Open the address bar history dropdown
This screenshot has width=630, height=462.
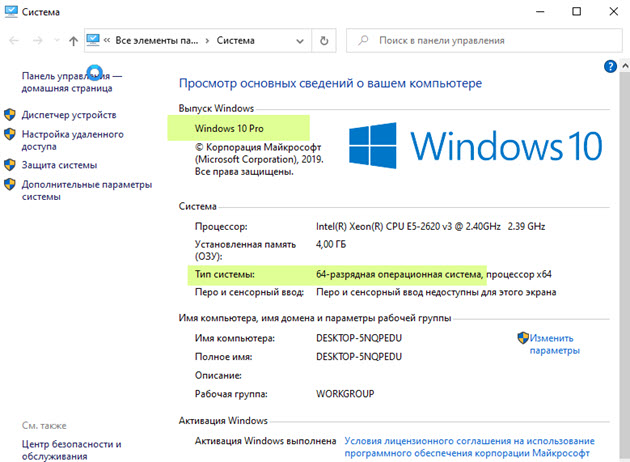(x=300, y=41)
